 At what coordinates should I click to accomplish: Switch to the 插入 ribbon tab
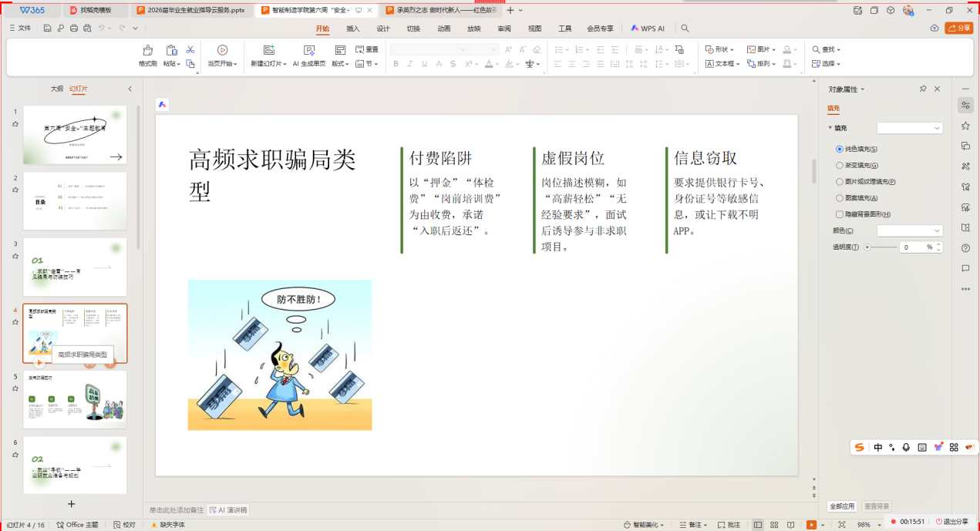353,29
